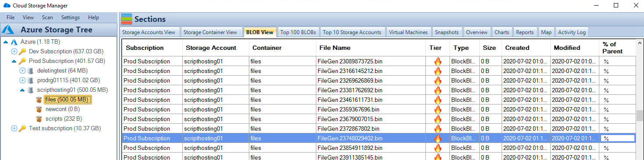The height and width of the screenshot is (160, 644).
Task: Switch to Storage Container View tab
Action: pos(210,32)
